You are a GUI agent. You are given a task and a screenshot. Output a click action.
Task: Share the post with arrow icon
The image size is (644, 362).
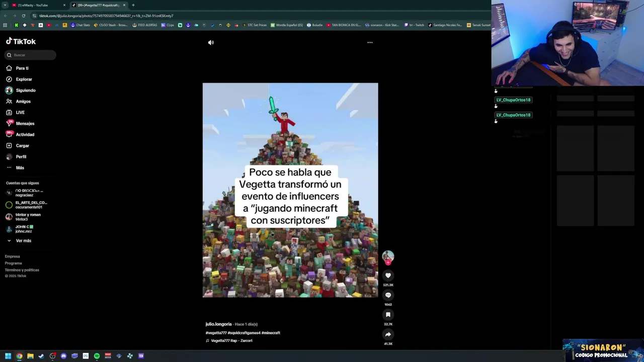(x=388, y=334)
